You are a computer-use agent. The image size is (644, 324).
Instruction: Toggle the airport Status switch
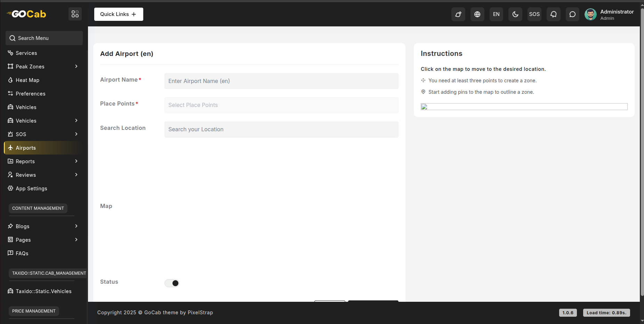tap(172, 283)
